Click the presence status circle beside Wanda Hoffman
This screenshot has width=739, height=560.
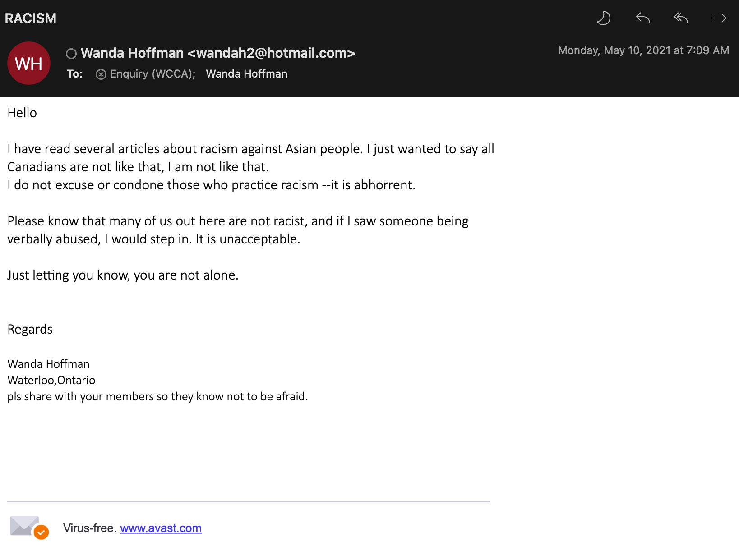pyautogui.click(x=71, y=54)
